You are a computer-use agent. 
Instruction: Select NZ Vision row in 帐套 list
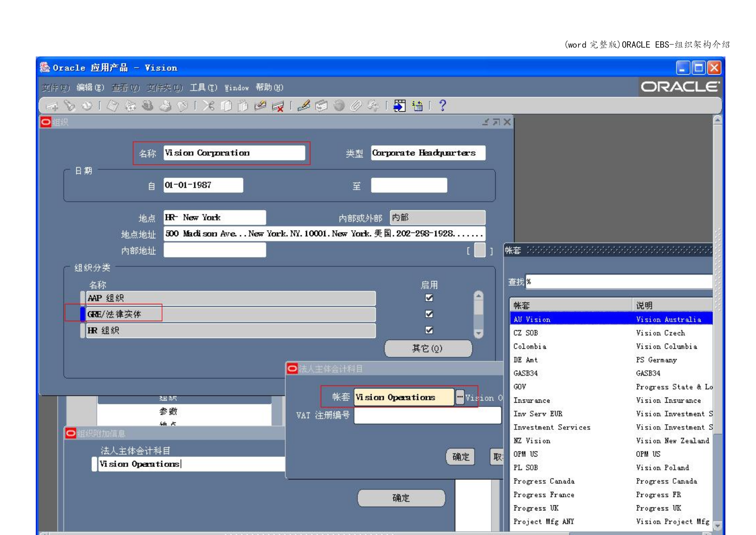pos(611,441)
